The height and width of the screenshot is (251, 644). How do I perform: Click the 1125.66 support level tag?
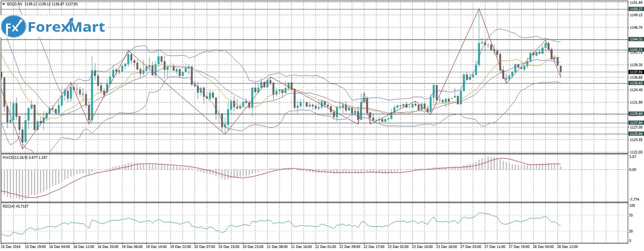pos(635,133)
